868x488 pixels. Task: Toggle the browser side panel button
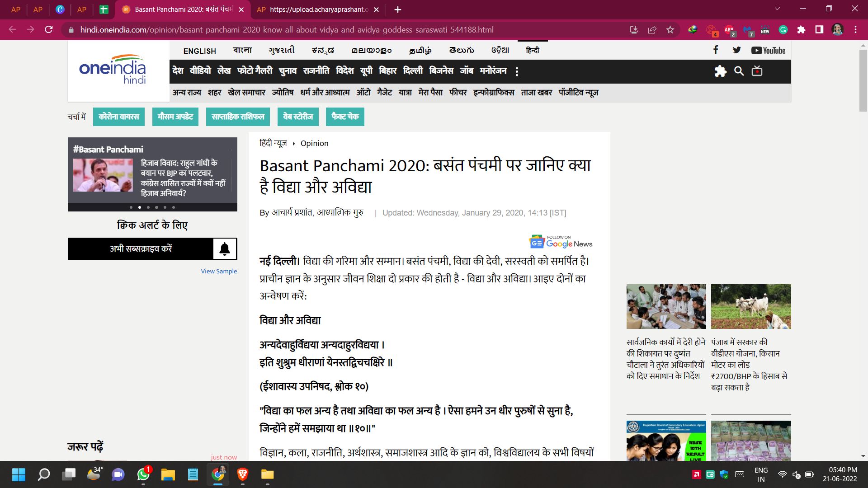(819, 30)
